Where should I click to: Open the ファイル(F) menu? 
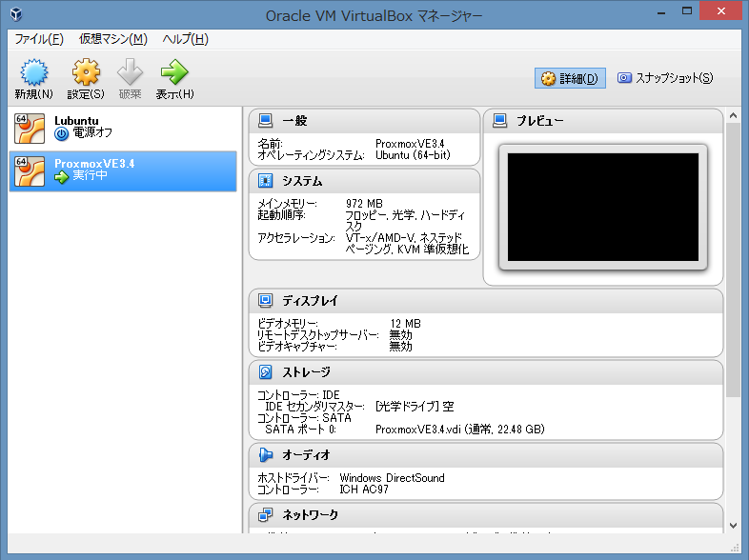click(39, 39)
